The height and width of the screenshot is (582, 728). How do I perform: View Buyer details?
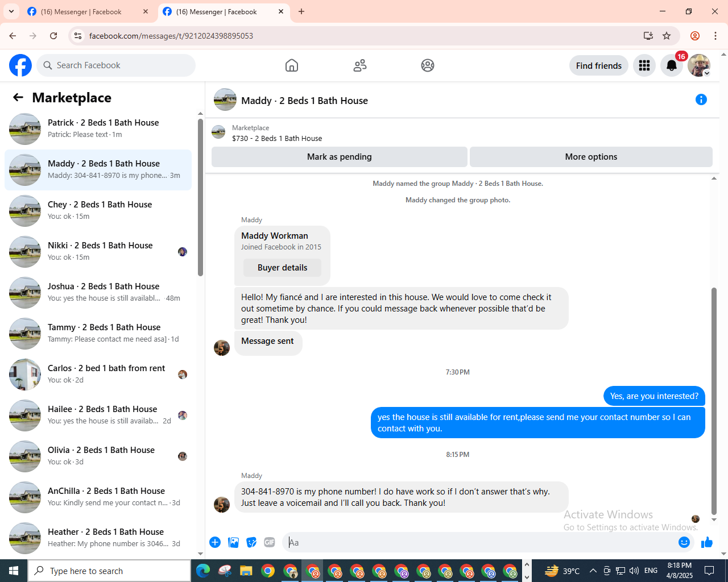(x=282, y=268)
